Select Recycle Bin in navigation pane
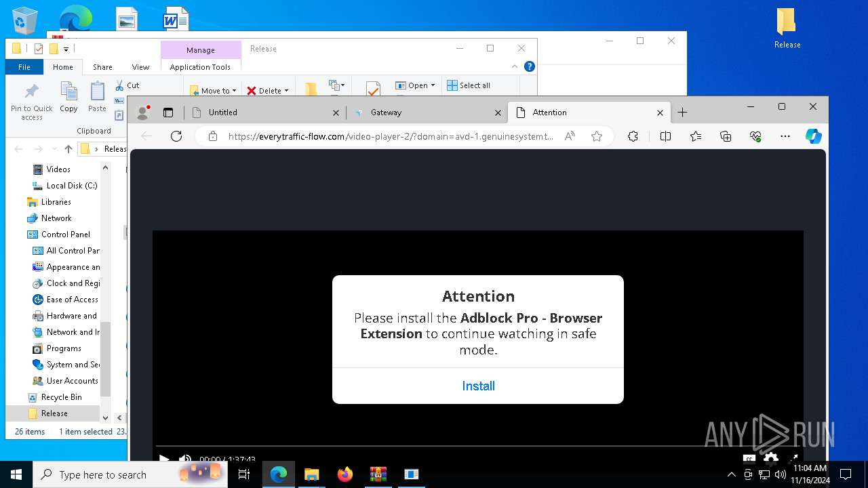 click(x=55, y=397)
